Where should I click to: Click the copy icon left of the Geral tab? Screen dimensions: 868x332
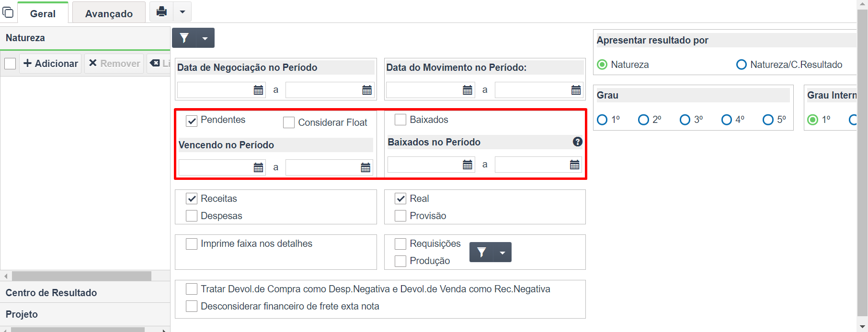click(8, 11)
